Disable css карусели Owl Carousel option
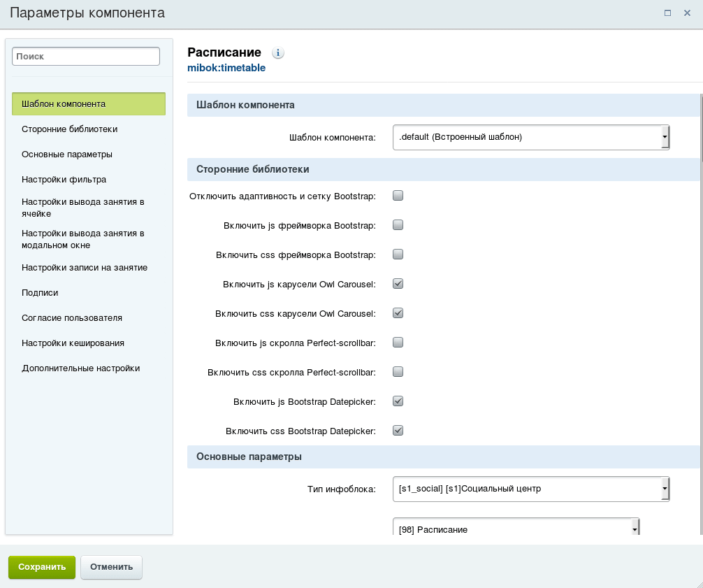 point(398,313)
